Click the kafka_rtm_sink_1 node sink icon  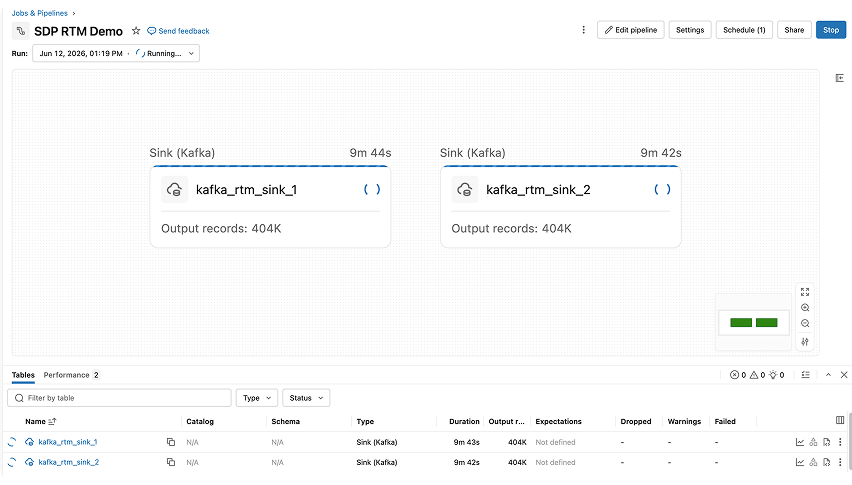pyautogui.click(x=174, y=190)
